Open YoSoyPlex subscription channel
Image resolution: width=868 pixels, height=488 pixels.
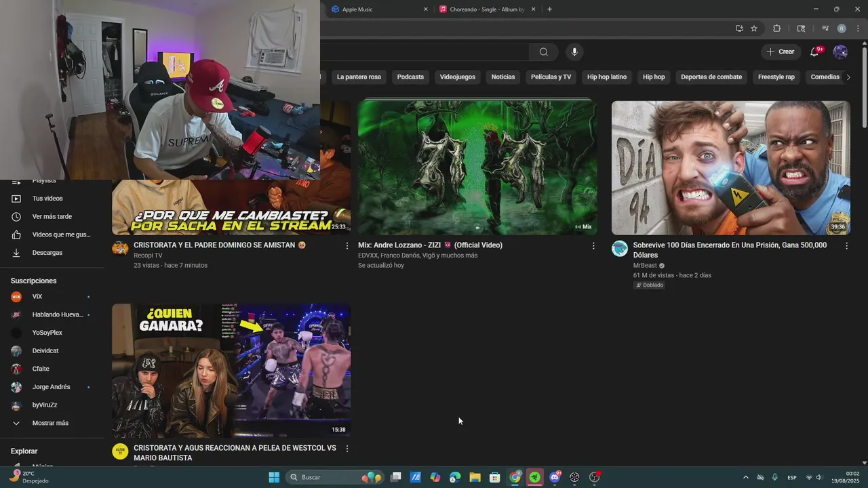point(52,333)
